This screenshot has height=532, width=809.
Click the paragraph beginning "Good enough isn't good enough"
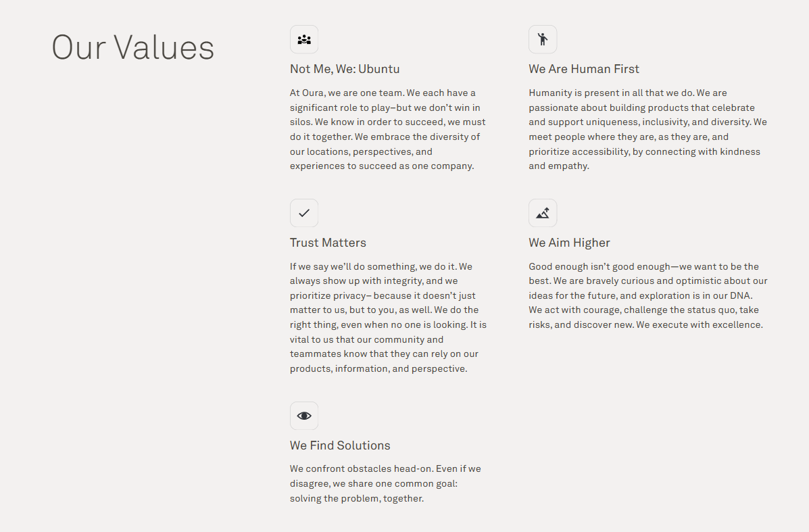[x=647, y=295]
